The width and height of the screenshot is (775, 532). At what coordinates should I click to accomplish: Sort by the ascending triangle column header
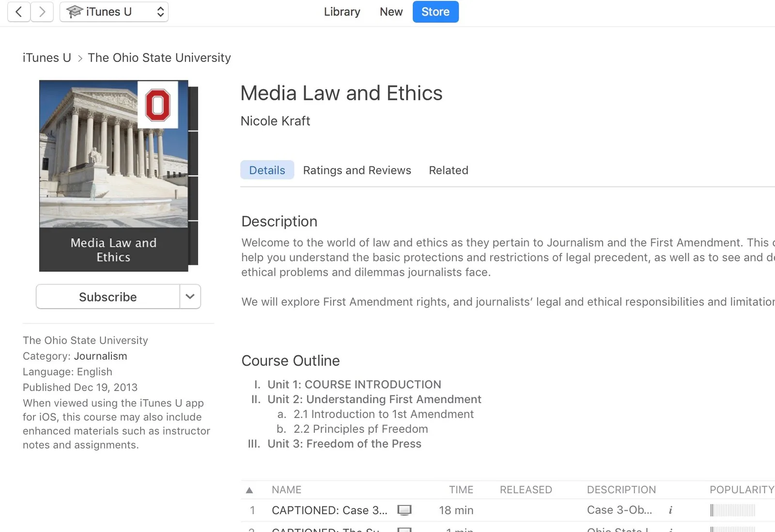(249, 490)
